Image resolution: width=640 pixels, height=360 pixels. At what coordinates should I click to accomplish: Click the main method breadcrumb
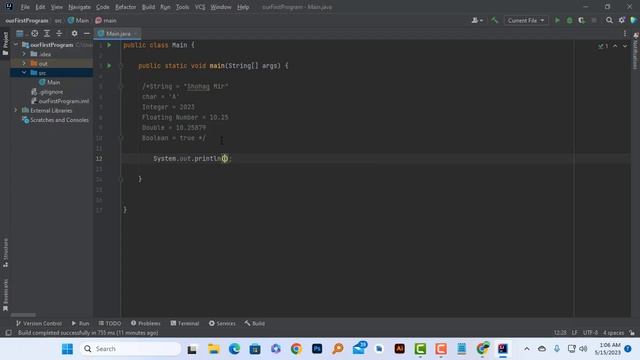[x=106, y=20]
